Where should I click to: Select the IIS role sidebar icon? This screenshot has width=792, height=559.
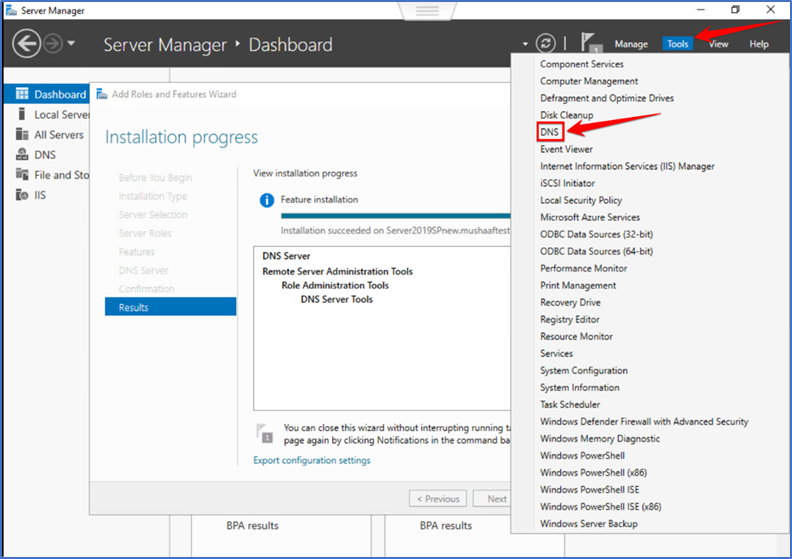click(x=22, y=195)
